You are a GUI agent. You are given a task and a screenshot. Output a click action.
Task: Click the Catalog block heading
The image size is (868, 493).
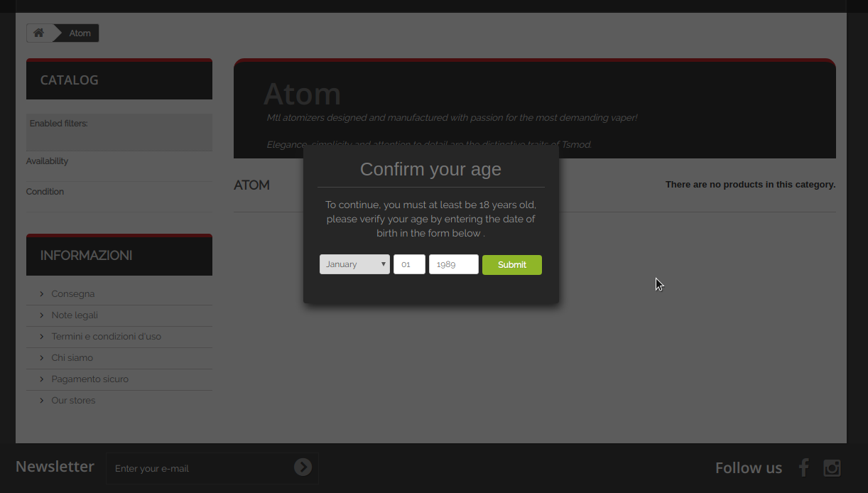coord(119,80)
